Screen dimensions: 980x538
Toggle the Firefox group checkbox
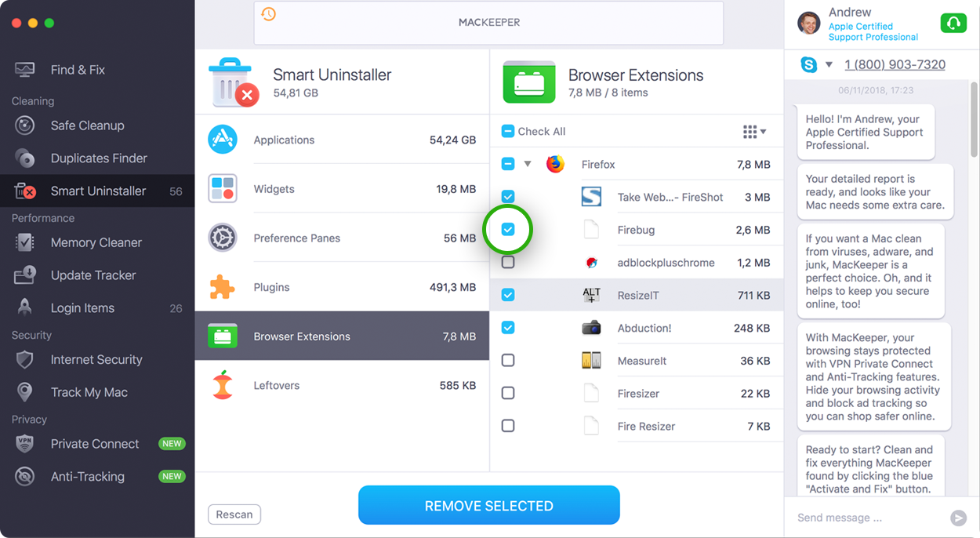click(508, 164)
